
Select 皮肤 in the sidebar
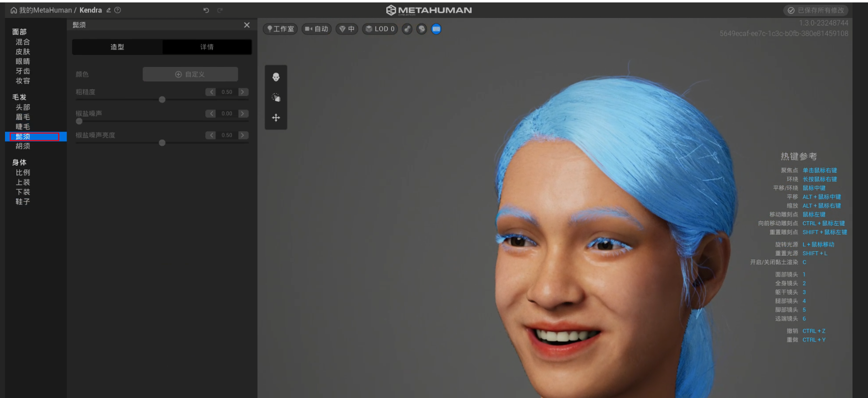23,51
